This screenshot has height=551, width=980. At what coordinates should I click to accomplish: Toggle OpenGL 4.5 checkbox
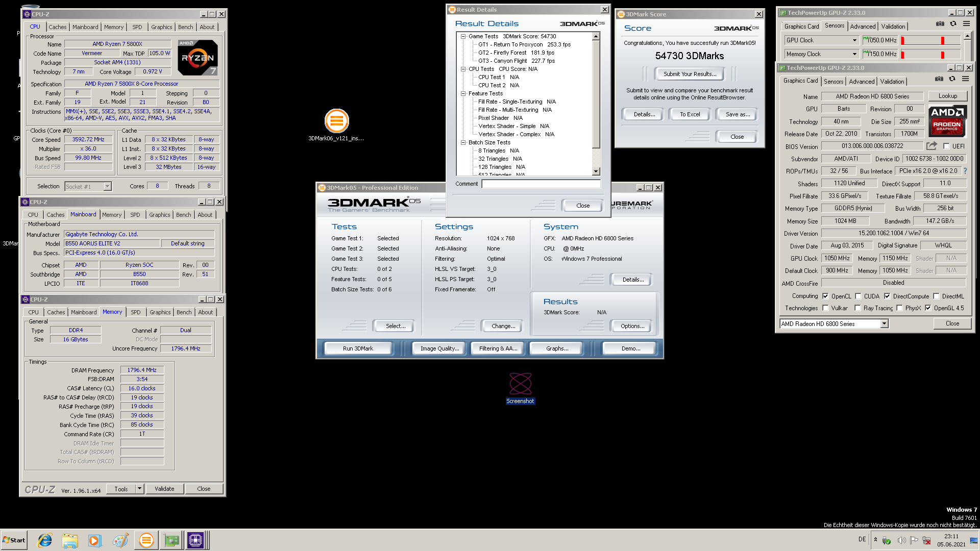click(x=928, y=308)
